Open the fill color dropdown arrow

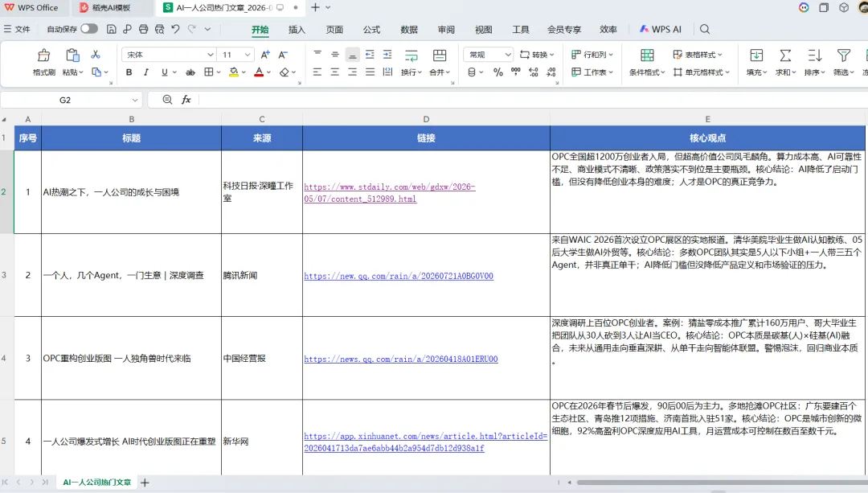click(x=244, y=72)
